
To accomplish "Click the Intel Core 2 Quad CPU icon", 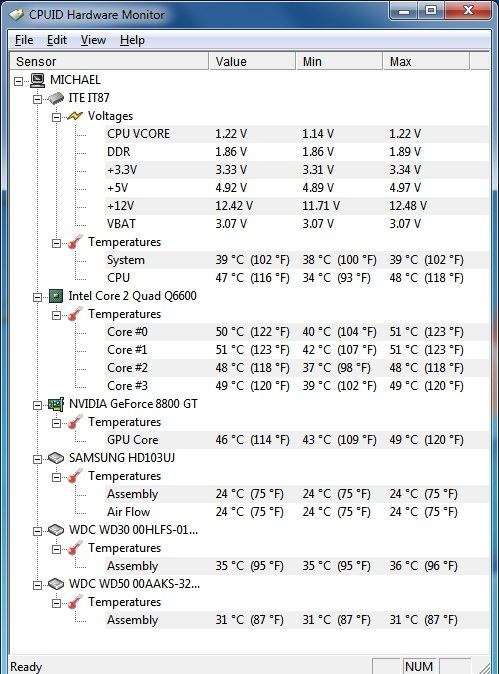I will [x=56, y=296].
